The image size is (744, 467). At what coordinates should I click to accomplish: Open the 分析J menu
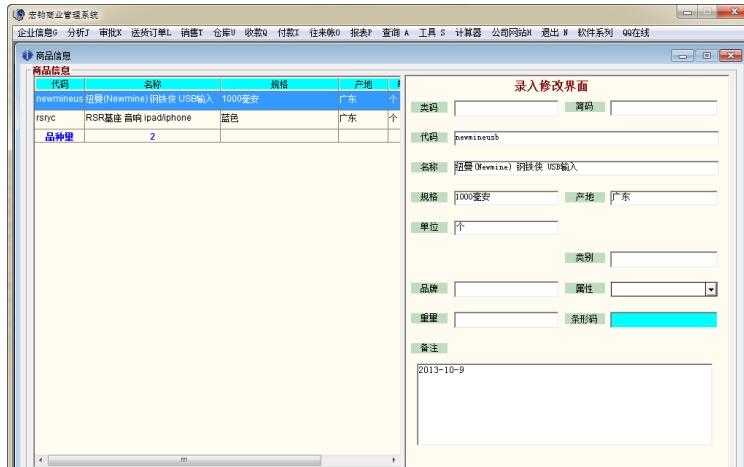pos(78,33)
